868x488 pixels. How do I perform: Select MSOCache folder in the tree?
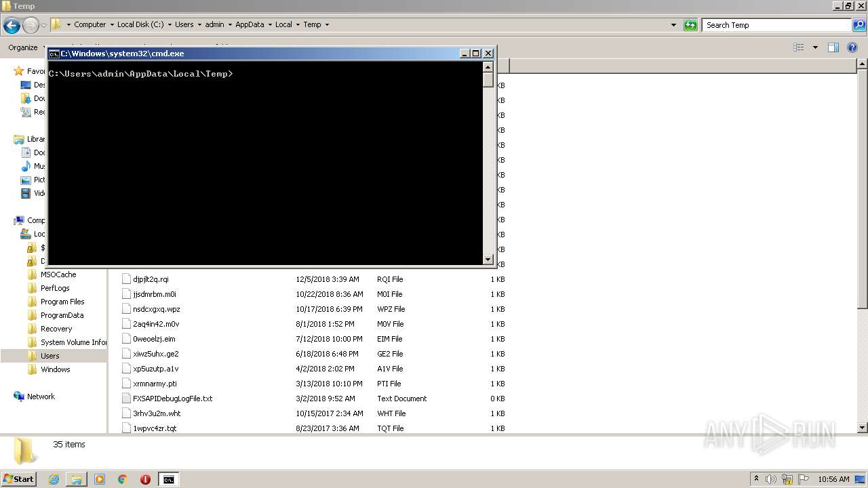coord(58,274)
